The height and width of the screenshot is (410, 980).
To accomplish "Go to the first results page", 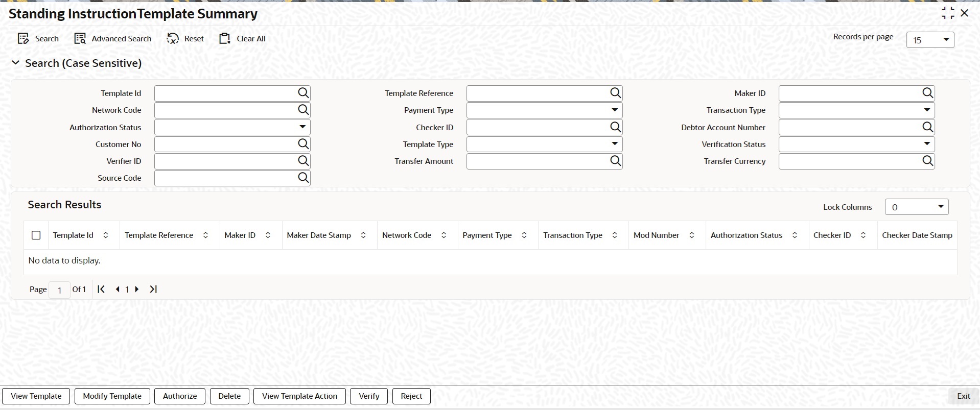I will pyautogui.click(x=101, y=289).
